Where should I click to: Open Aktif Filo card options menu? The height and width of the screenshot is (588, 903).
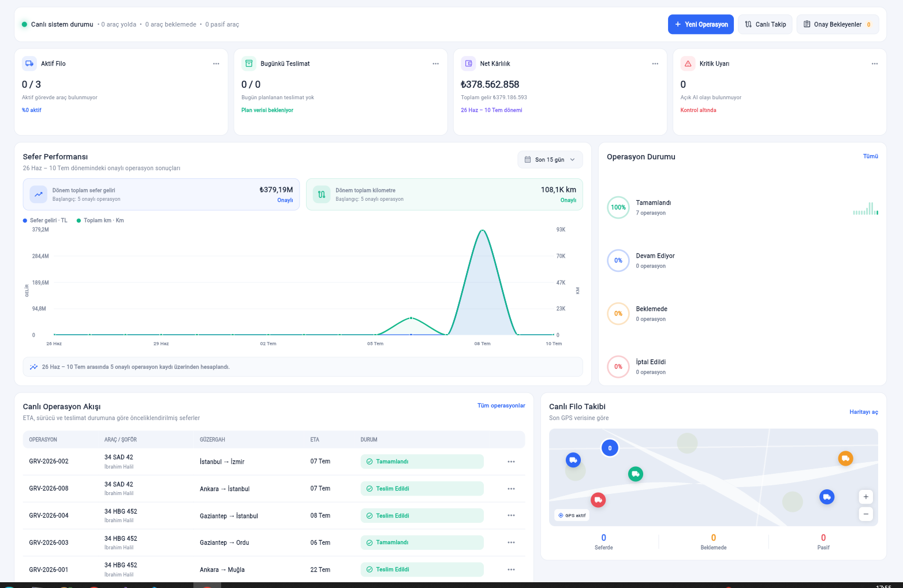[x=216, y=63]
